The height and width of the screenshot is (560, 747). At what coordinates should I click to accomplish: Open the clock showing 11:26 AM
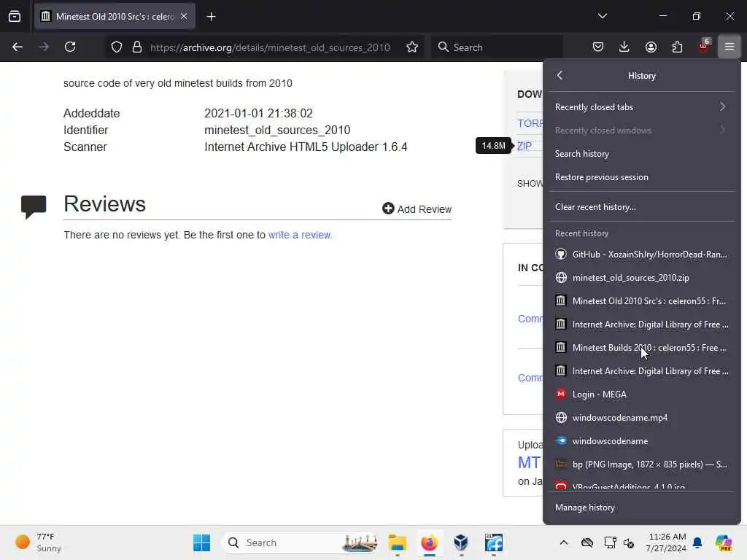click(666, 542)
